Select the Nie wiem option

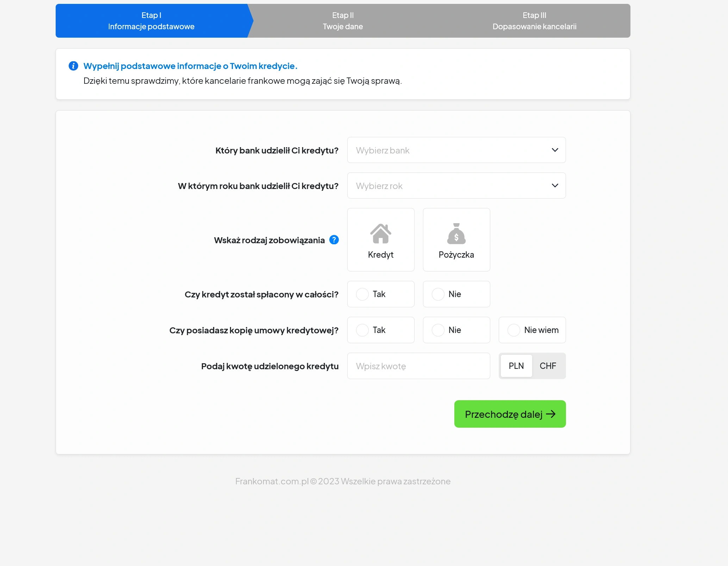532,330
